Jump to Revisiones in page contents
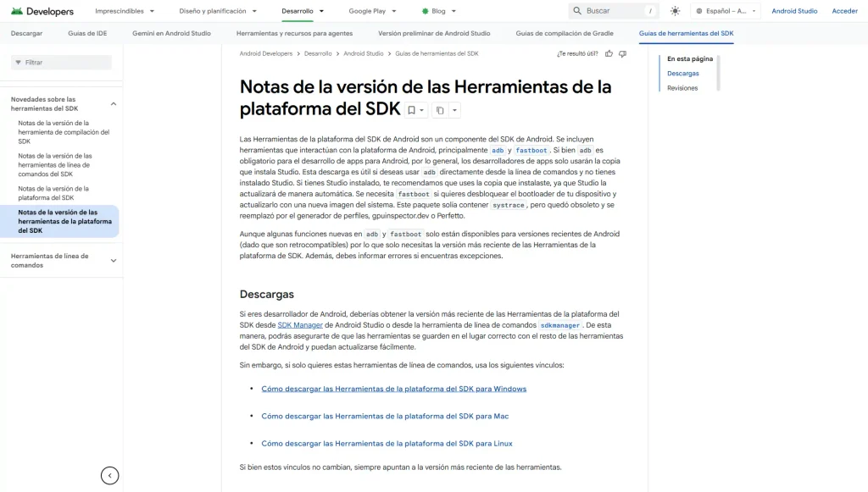This screenshot has width=868, height=492. coord(682,88)
